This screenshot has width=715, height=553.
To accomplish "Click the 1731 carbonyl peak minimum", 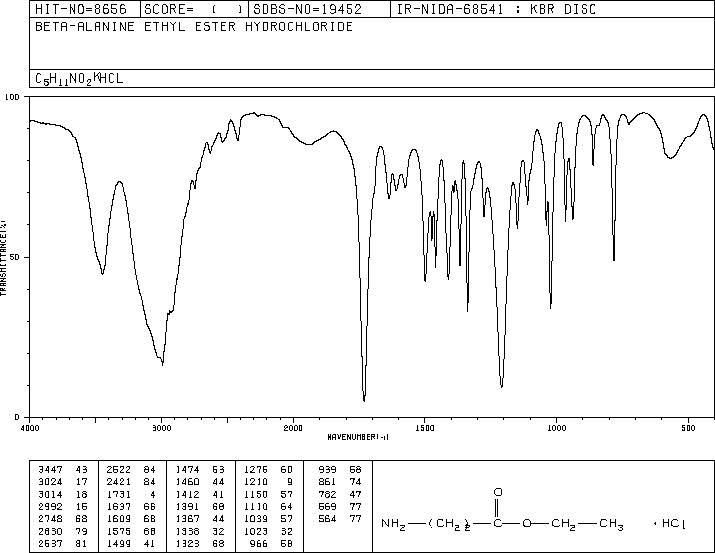I will (364, 400).
